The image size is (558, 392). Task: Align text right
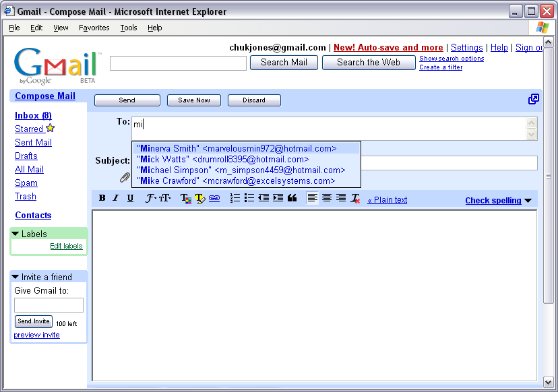tap(341, 198)
